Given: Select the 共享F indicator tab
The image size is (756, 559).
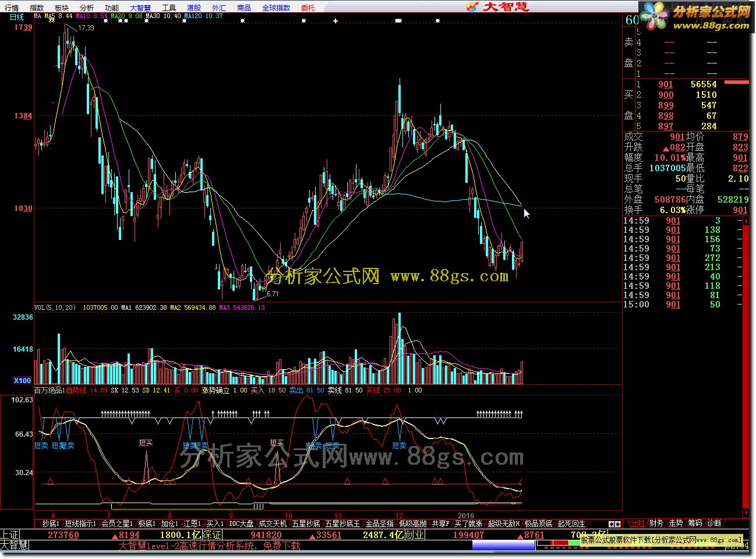Looking at the screenshot, I should (x=440, y=523).
